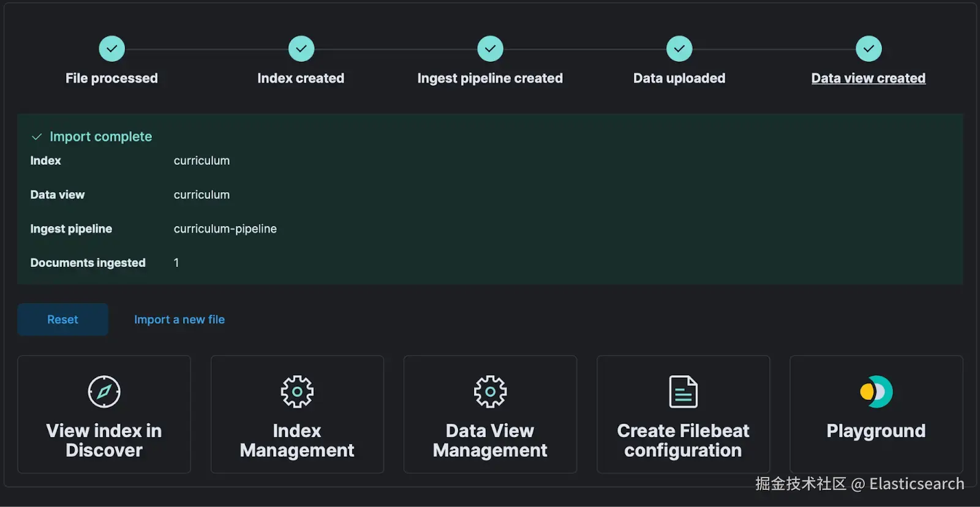Click the Data view created checkmark icon

tap(869, 49)
